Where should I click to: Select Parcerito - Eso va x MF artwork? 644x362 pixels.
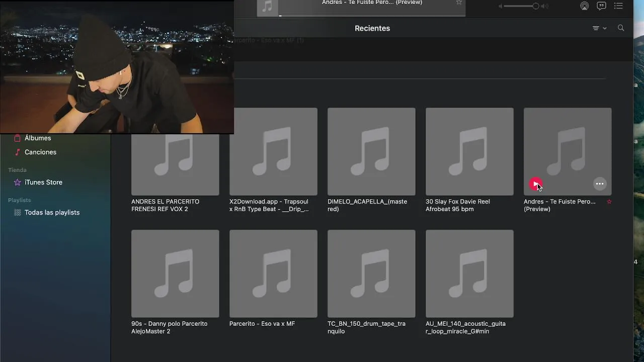273,274
